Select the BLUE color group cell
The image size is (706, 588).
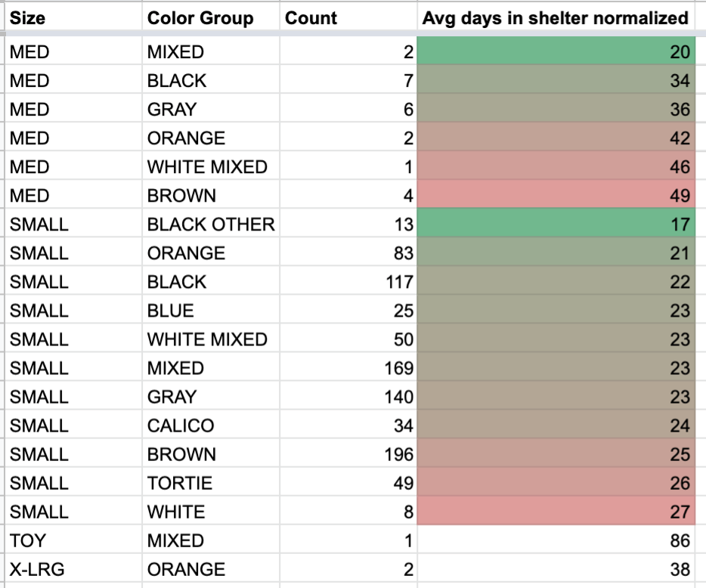(x=211, y=311)
